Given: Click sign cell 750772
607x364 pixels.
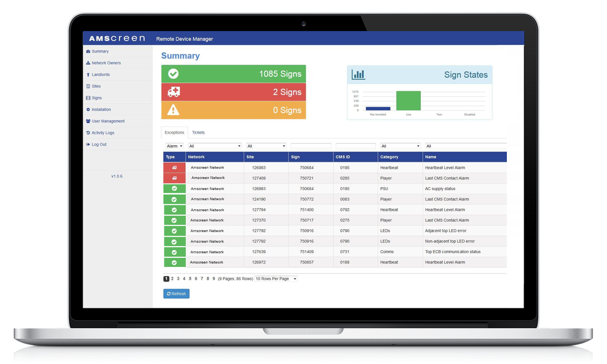Looking at the screenshot, I should click(311, 199).
